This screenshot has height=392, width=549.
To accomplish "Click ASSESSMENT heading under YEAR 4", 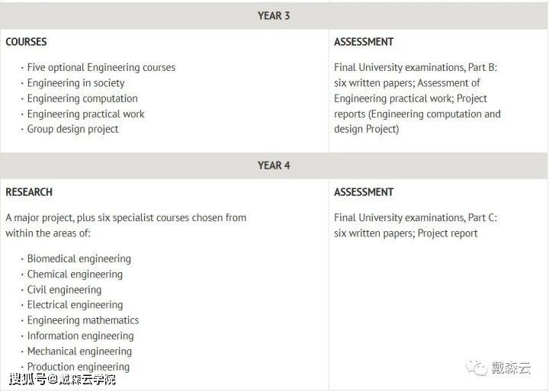I will [364, 192].
